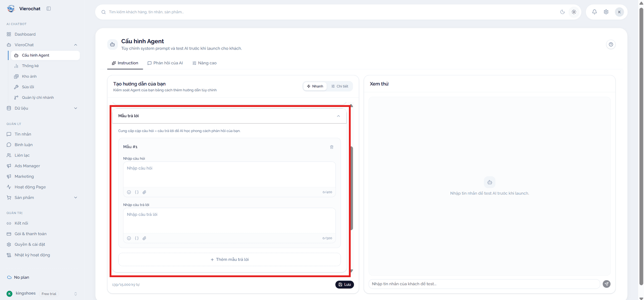The height and width of the screenshot is (300, 644).
Task: Open settings gear in top bar
Action: (606, 12)
